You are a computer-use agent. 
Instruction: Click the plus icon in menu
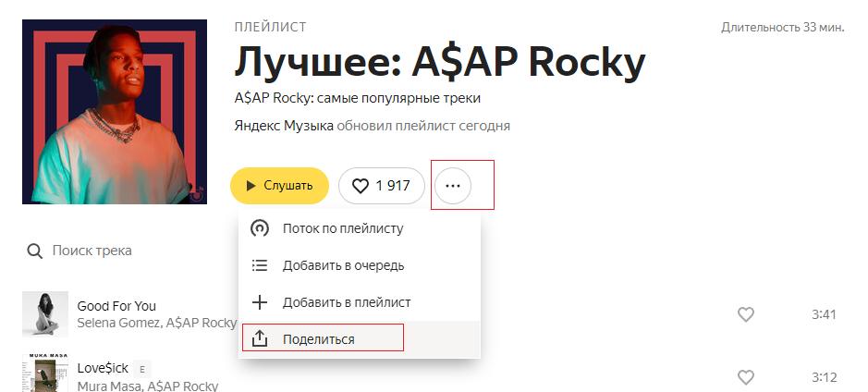tap(260, 302)
